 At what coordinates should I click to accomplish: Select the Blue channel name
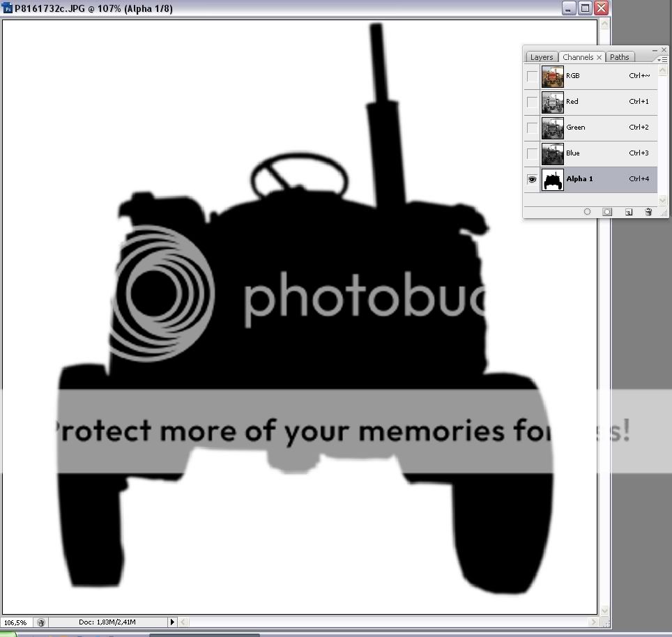573,153
